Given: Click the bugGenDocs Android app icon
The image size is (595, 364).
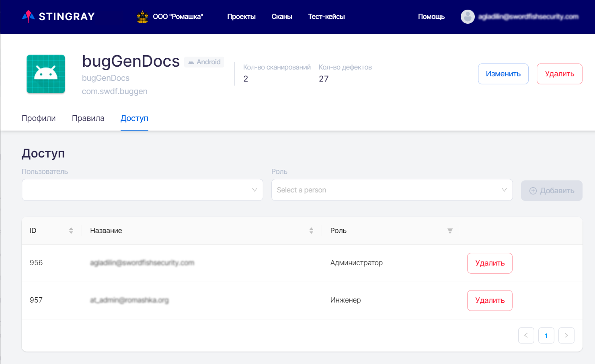Looking at the screenshot, I should [x=46, y=74].
